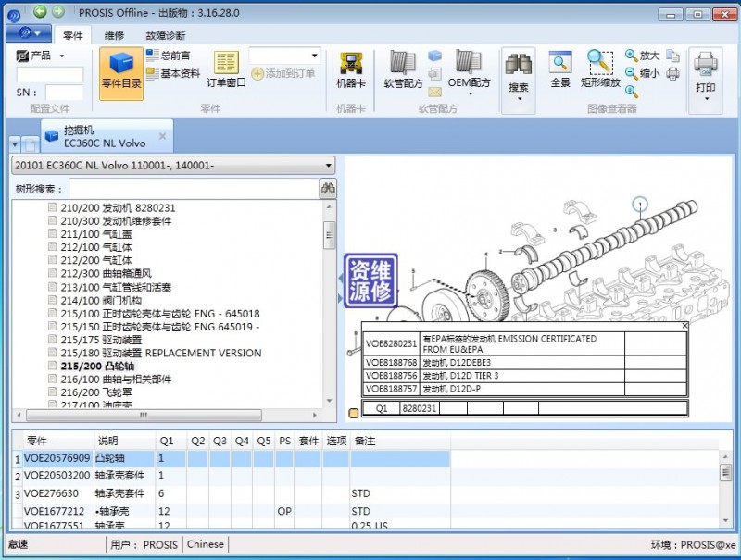The image size is (741, 560).
Task: Click the small printer icon beside 缩小
Action: (x=673, y=73)
